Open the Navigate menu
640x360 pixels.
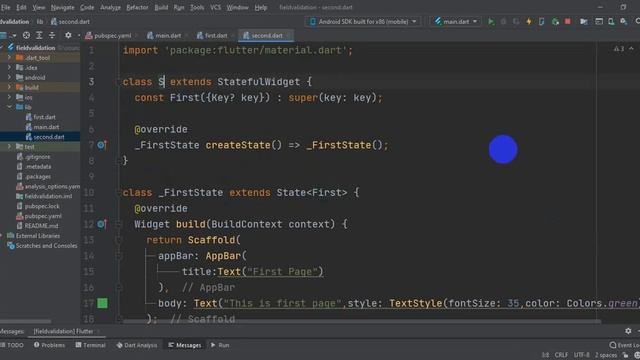point(62,7)
